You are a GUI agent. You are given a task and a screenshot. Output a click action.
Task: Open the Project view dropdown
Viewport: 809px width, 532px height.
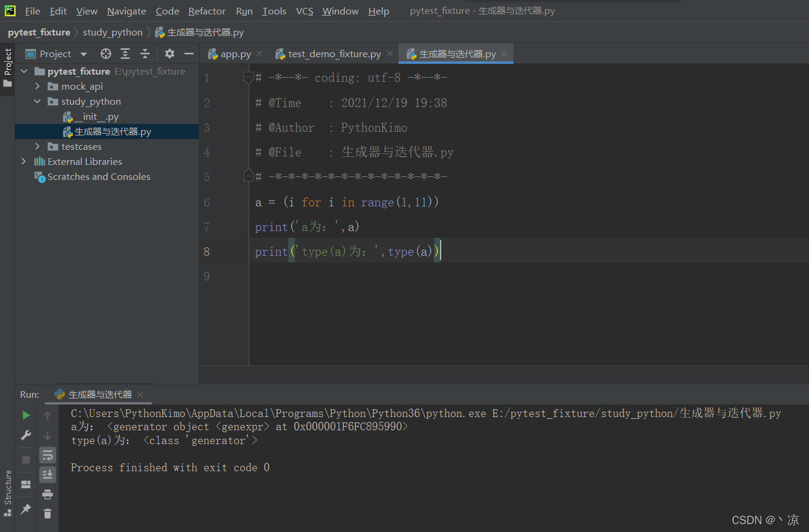pyautogui.click(x=84, y=54)
